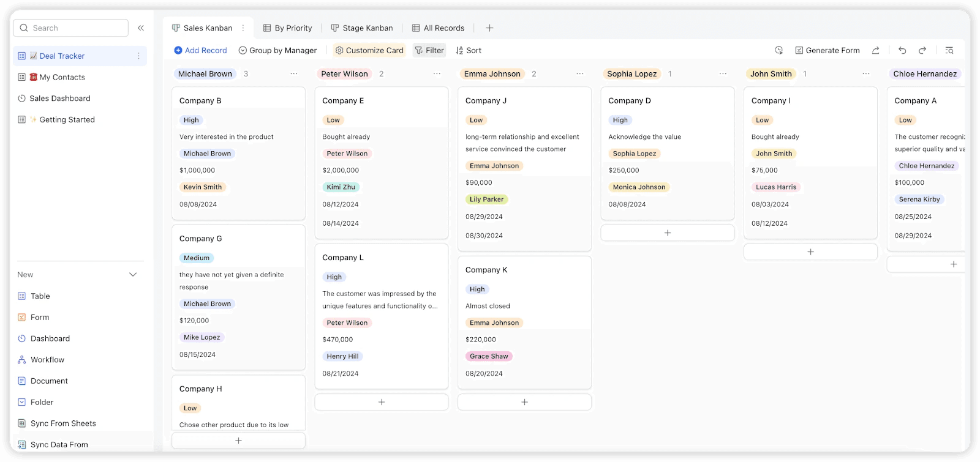This screenshot has width=980, height=462.
Task: Switch to Sales Kanban tab
Action: [x=202, y=28]
